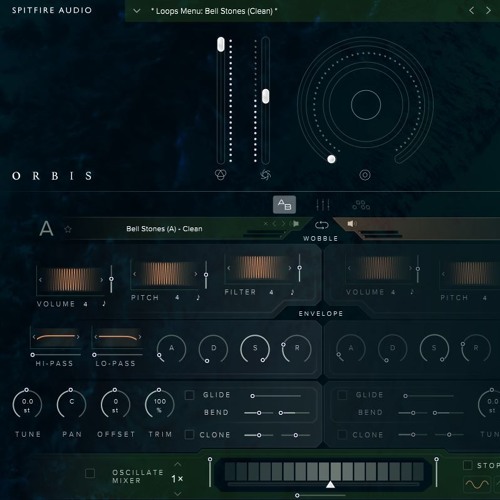Click the large circular knob handle dot
The height and width of the screenshot is (500, 500).
pyautogui.click(x=331, y=159)
